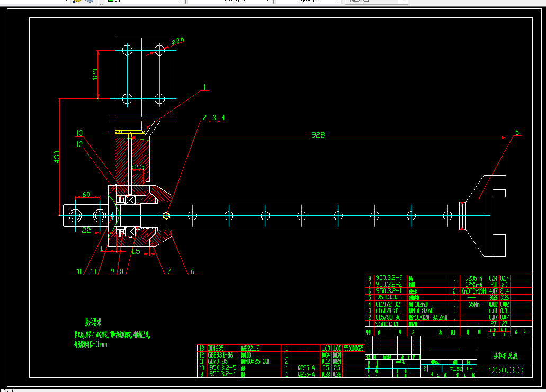Click the 32.5 dimension in hatched section

point(137,167)
